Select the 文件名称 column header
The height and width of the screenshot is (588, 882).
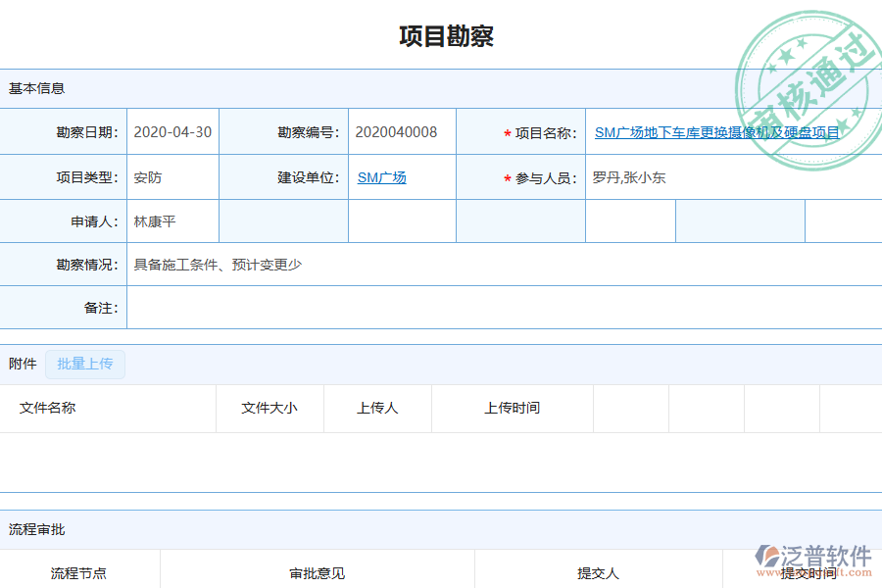(x=46, y=409)
